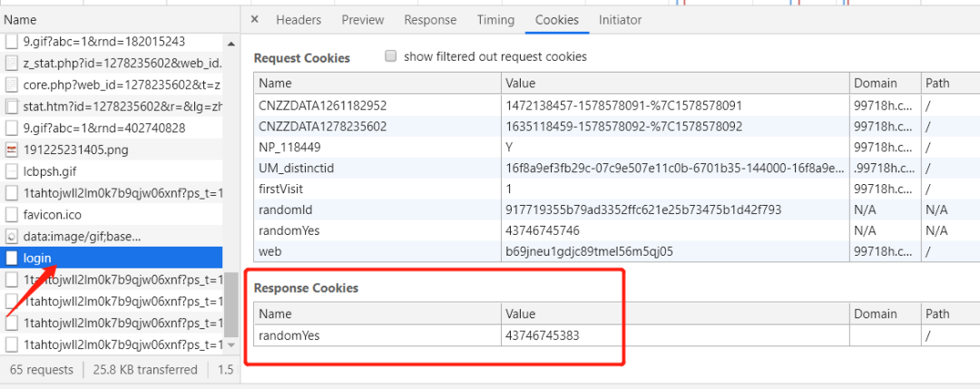980x389 pixels.
Task: Click the 191225231405.png file icon
Action: 12,150
